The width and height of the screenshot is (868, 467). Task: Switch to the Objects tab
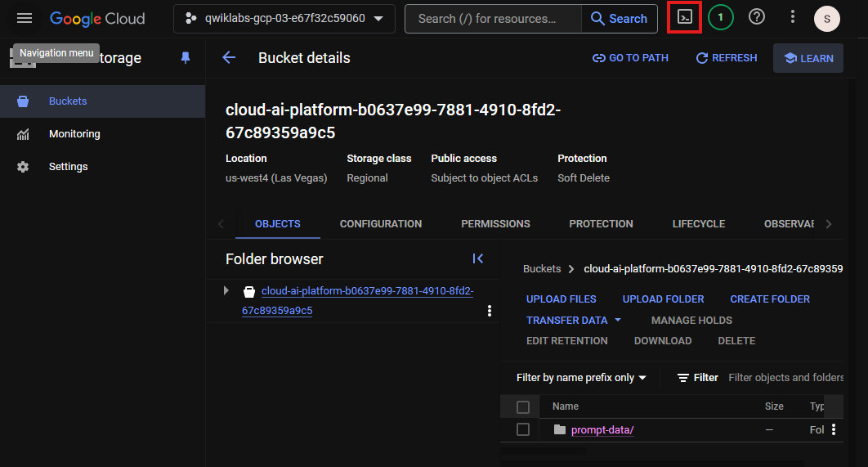(277, 224)
